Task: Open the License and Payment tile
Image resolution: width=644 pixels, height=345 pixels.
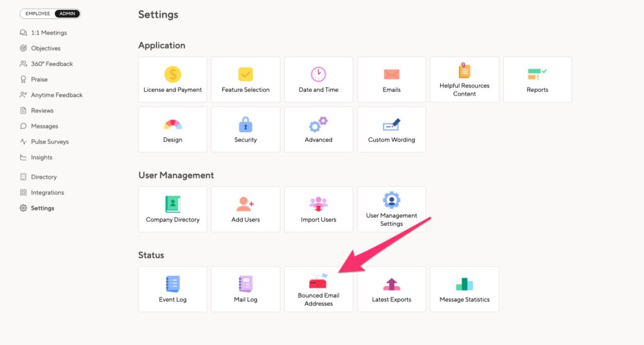Action: point(172,79)
